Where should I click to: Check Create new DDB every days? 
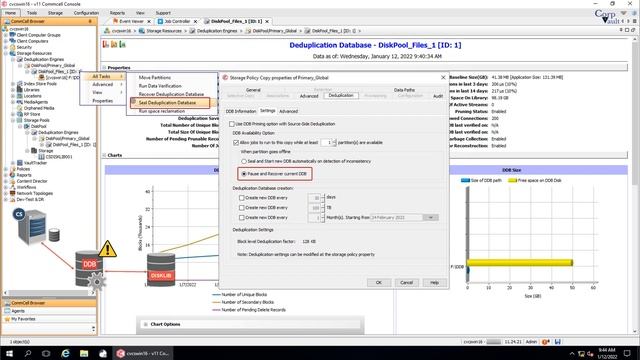coord(242,198)
